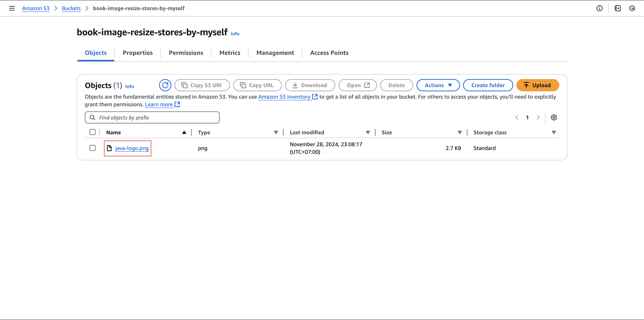Image resolution: width=644 pixels, height=320 pixels.
Task: Click external link icon after Amazon S3 inventory
Action: pos(315,96)
